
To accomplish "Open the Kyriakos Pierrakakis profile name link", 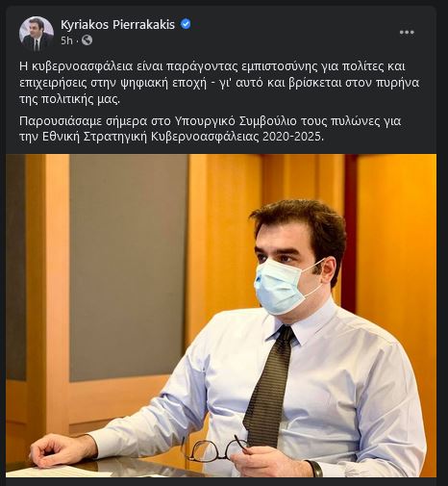I will (x=117, y=24).
